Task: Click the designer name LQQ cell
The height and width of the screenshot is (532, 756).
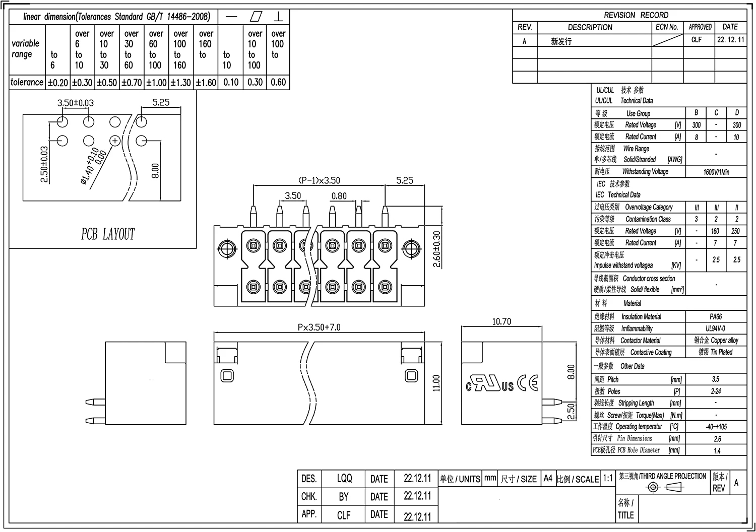Action: pos(344,479)
